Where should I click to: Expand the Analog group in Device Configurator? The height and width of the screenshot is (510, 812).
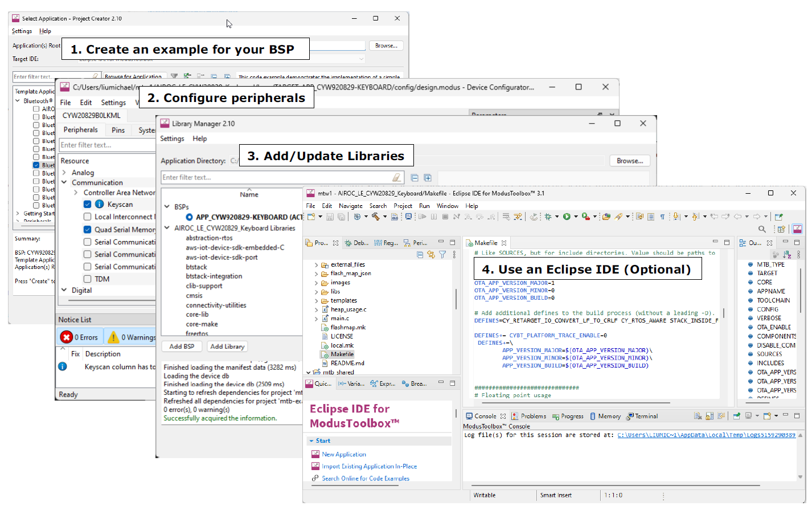[x=64, y=173]
